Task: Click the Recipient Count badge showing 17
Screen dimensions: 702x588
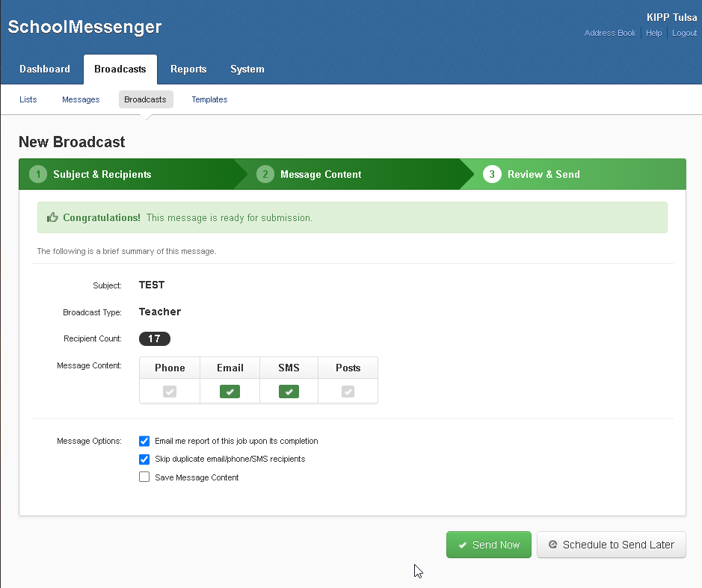Action: (x=155, y=338)
